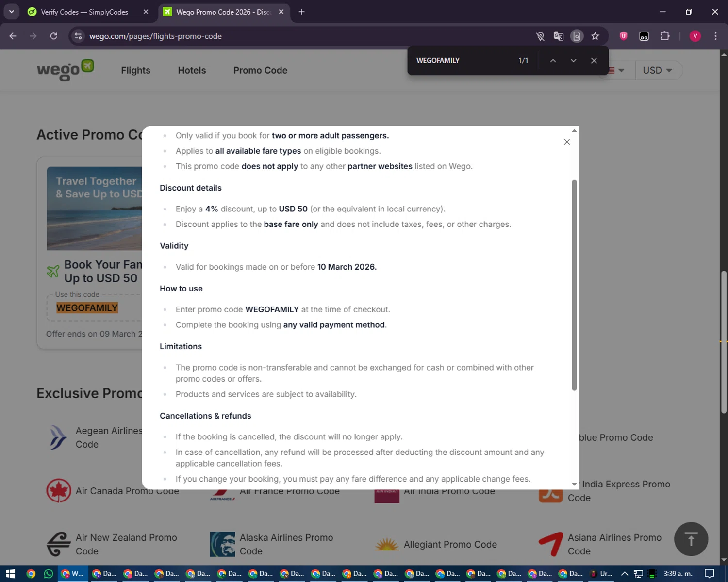
Task: Open the country flag dropdown arrow
Action: [x=621, y=70]
